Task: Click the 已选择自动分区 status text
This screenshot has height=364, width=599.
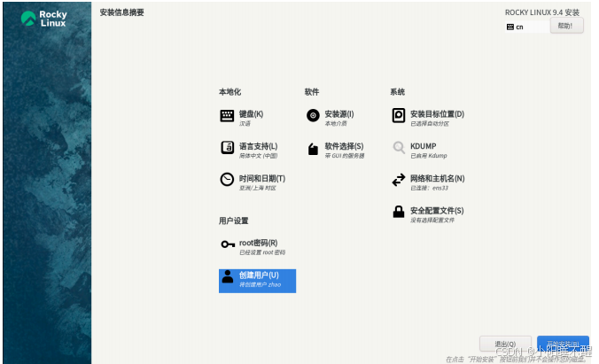Action: pos(430,123)
